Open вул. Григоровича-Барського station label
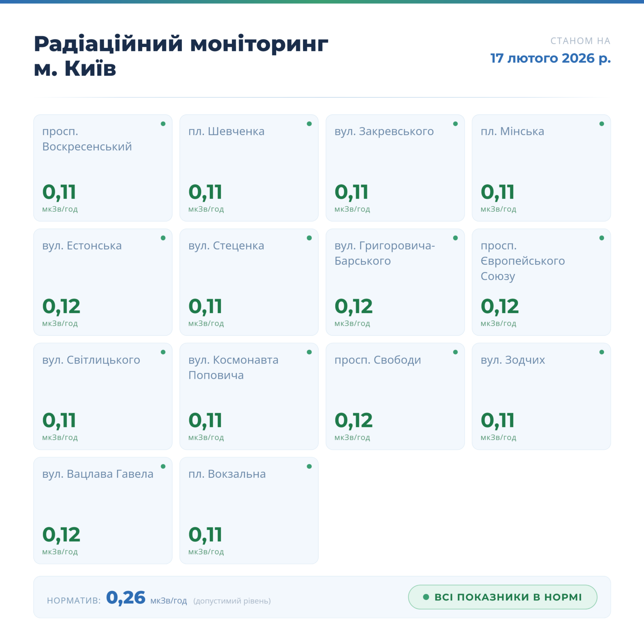Image resolution: width=644 pixels, height=644 pixels. 384,253
